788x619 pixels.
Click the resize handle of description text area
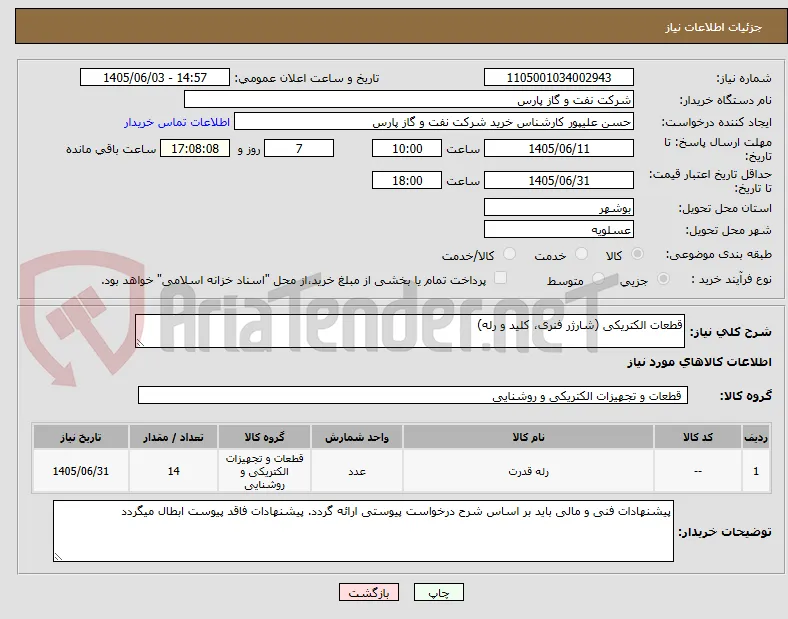tap(140, 342)
